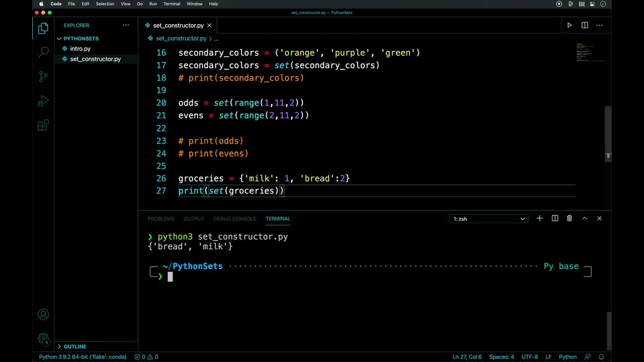Viewport: 644px width, 362px height.
Task: Open the terminal shell selector 1: zsh
Action: (x=489, y=219)
